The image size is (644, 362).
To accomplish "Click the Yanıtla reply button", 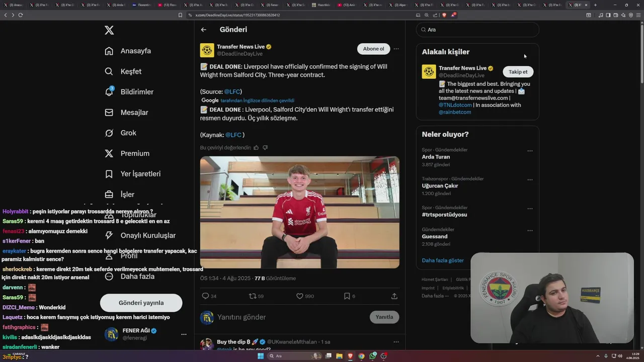I will point(384,317).
